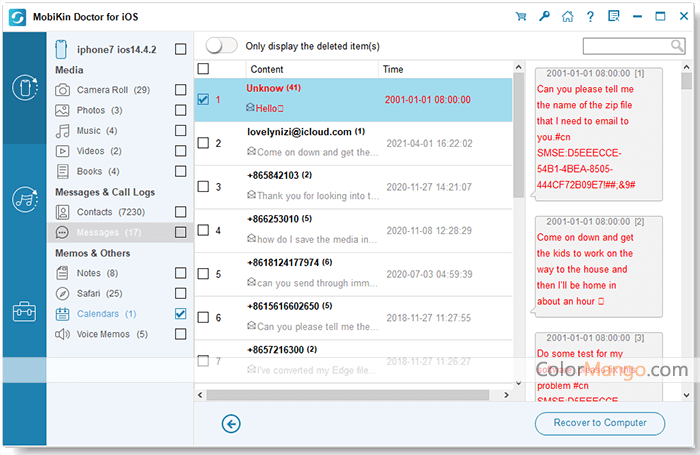The height and width of the screenshot is (455, 700).
Task: Click the key registration icon
Action: (544, 16)
